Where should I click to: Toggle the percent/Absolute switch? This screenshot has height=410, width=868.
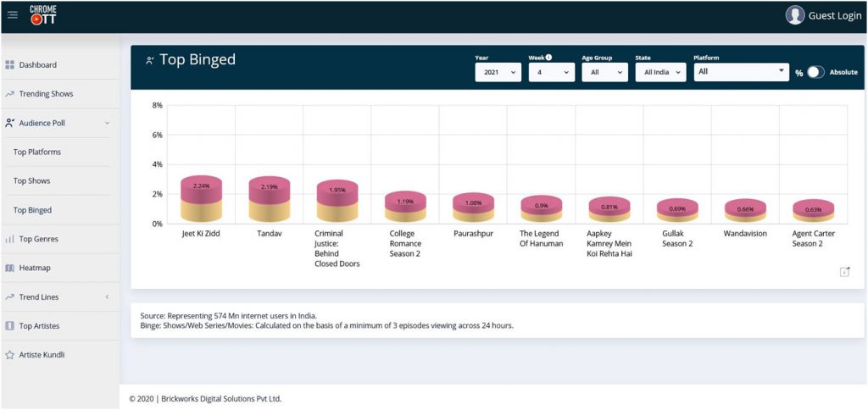815,73
